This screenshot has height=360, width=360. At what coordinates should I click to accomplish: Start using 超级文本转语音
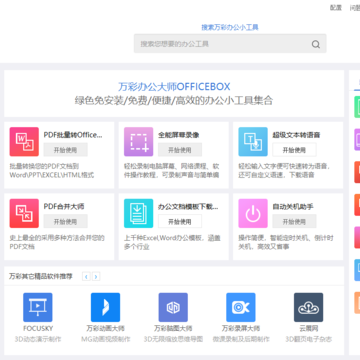(294, 150)
